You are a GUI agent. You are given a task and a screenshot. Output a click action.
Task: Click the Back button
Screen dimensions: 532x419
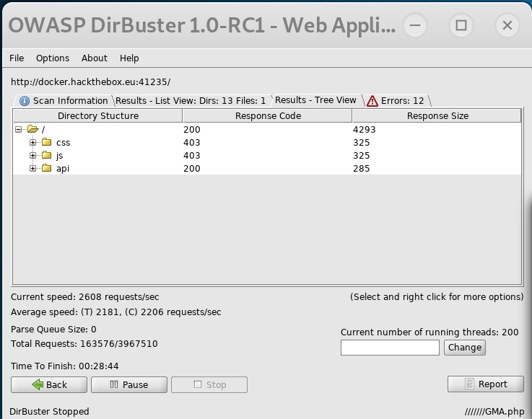[x=49, y=385]
